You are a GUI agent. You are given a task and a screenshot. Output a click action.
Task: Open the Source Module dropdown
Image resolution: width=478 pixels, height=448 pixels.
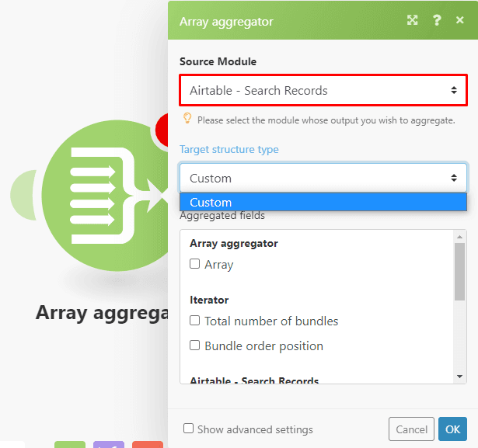(x=323, y=91)
